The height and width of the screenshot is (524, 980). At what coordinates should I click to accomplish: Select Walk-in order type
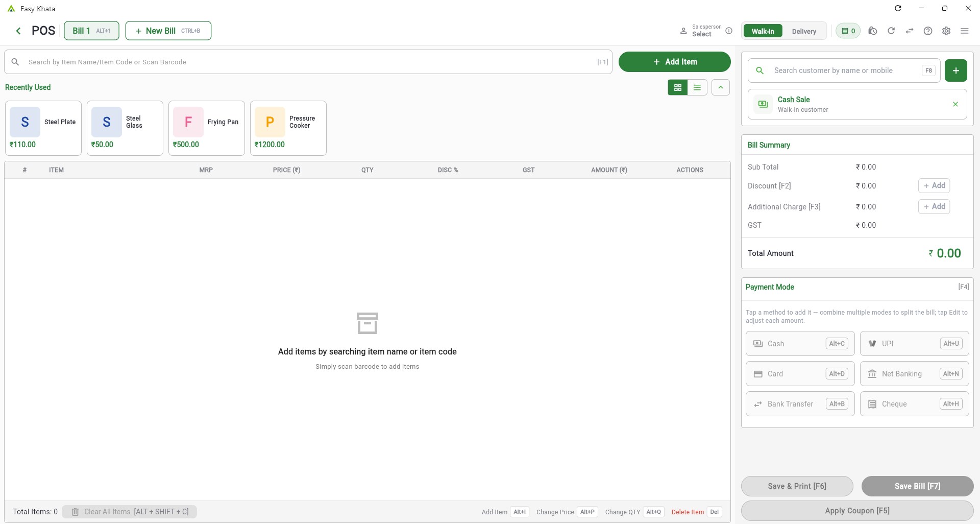click(x=763, y=31)
